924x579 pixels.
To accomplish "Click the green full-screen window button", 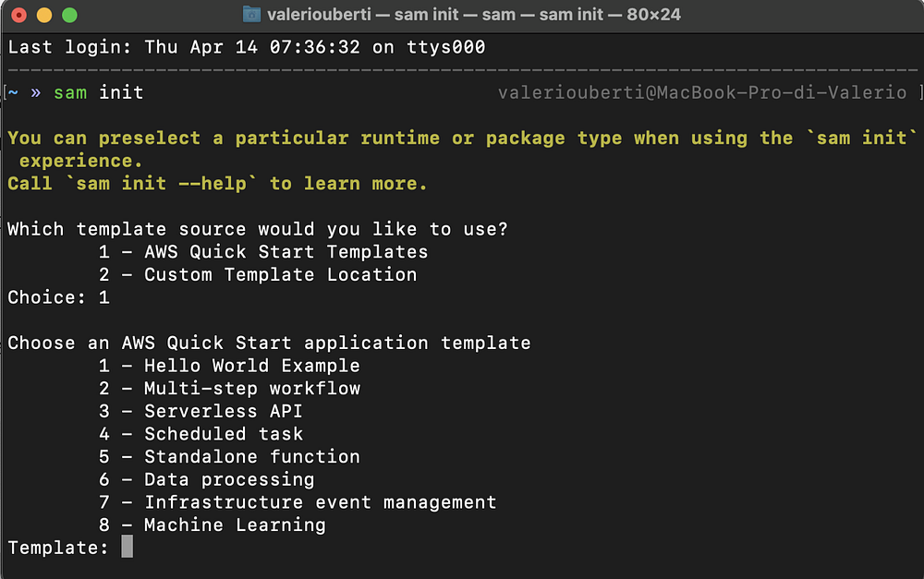I will (x=68, y=16).
